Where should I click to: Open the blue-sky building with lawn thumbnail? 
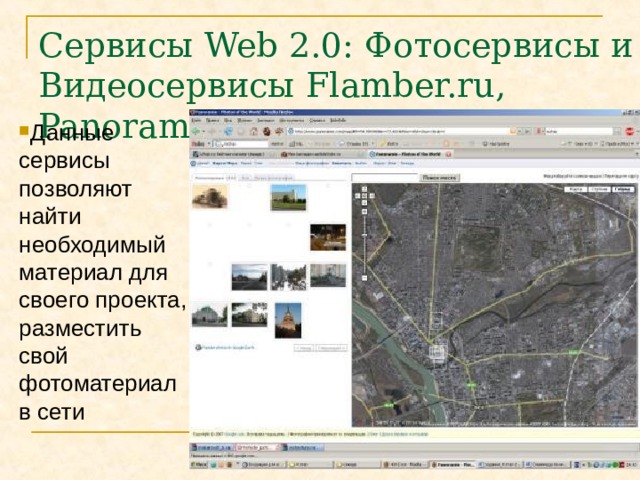click(288, 197)
